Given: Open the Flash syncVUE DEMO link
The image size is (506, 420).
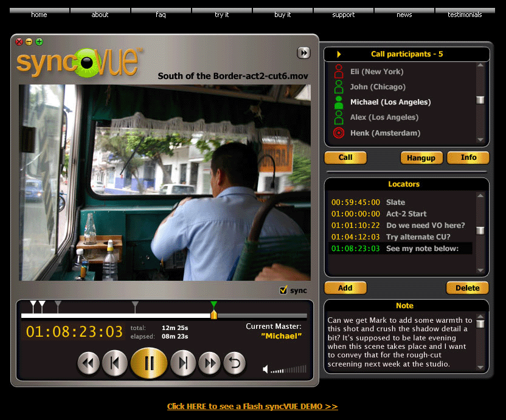Looking at the screenshot, I should tap(252, 407).
